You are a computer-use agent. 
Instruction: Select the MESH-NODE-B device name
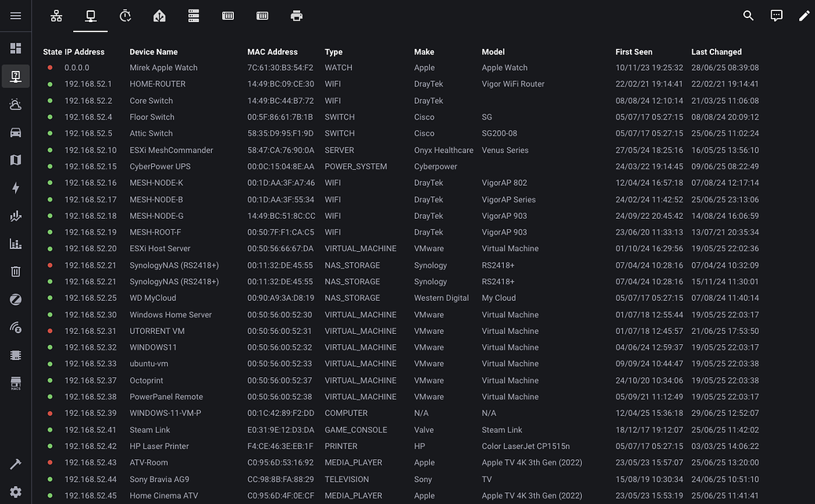pyautogui.click(x=156, y=199)
